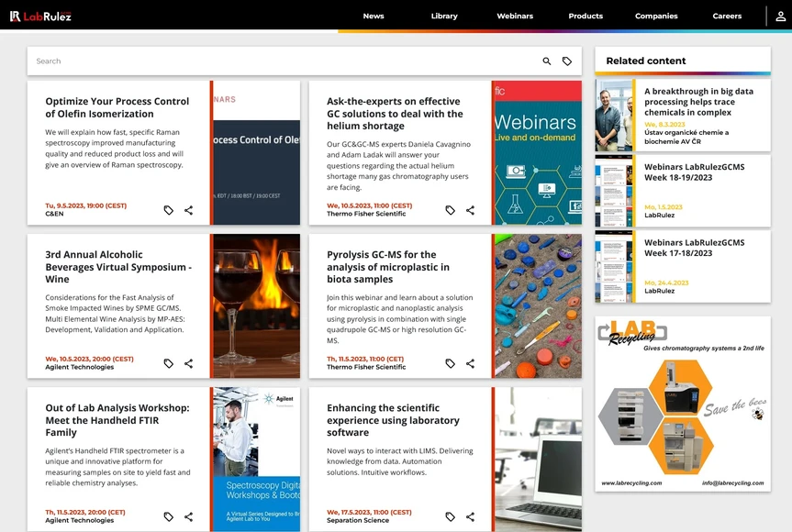Click tag icon on Handheld FTIR card
Viewport: 792px width, 532px height.
(169, 516)
